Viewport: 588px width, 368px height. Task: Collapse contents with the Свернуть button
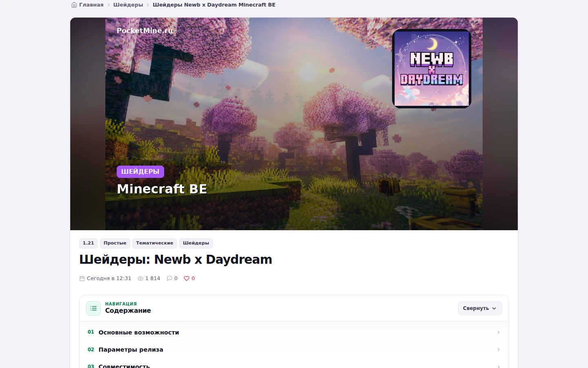click(480, 308)
